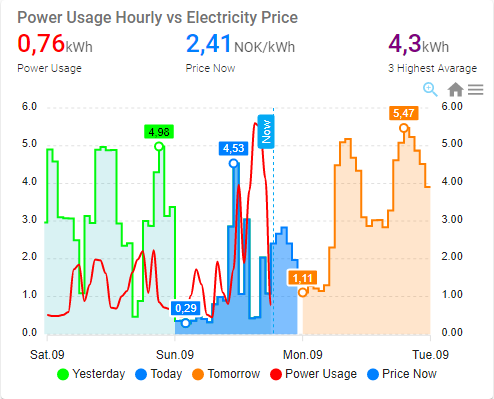Open the 4,3 kWh 3 Highest Avarage value

418,44
